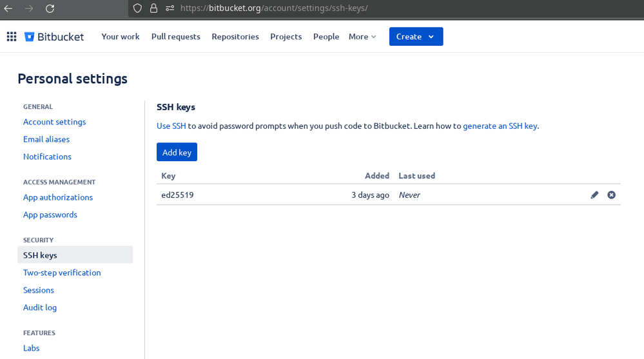
Task: Click the Use SSH link
Action: pos(171,126)
